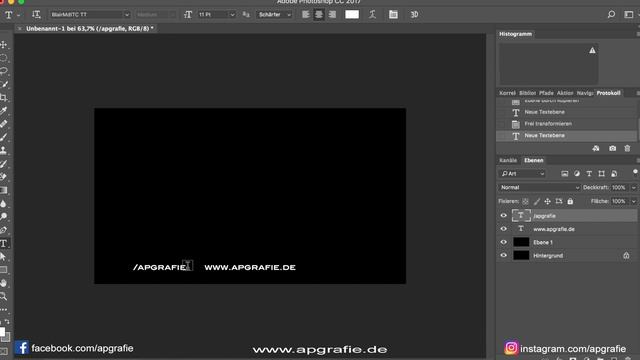Viewport: 640px width, 360px height.
Task: Open the Normal blend mode dropdown
Action: coord(539,187)
